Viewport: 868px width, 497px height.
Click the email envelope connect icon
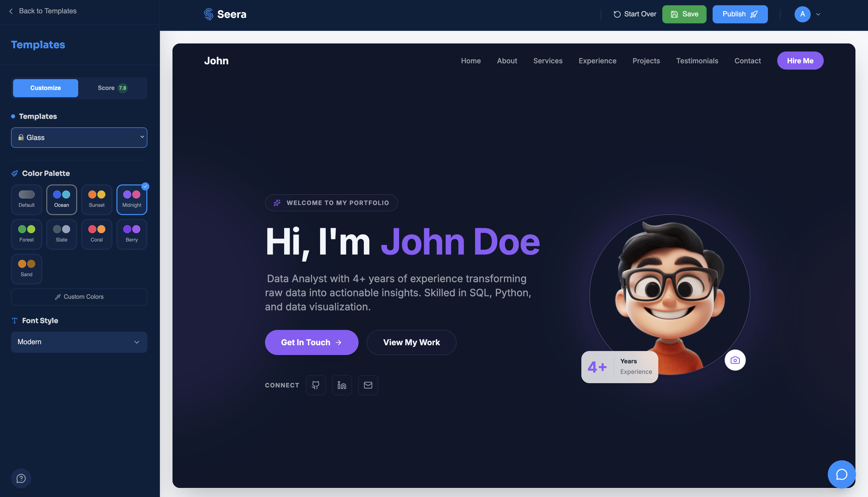click(368, 385)
